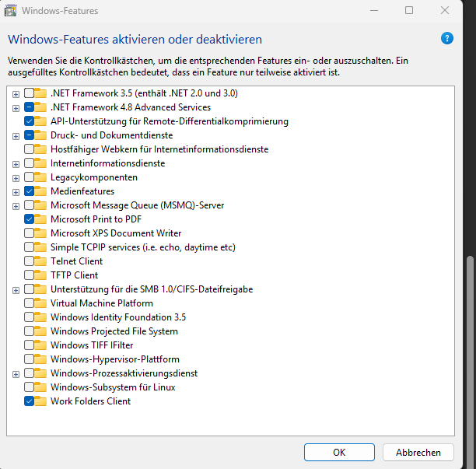Click folder icon of Medienfeatures
The height and width of the screenshot is (469, 476).
(x=40, y=191)
